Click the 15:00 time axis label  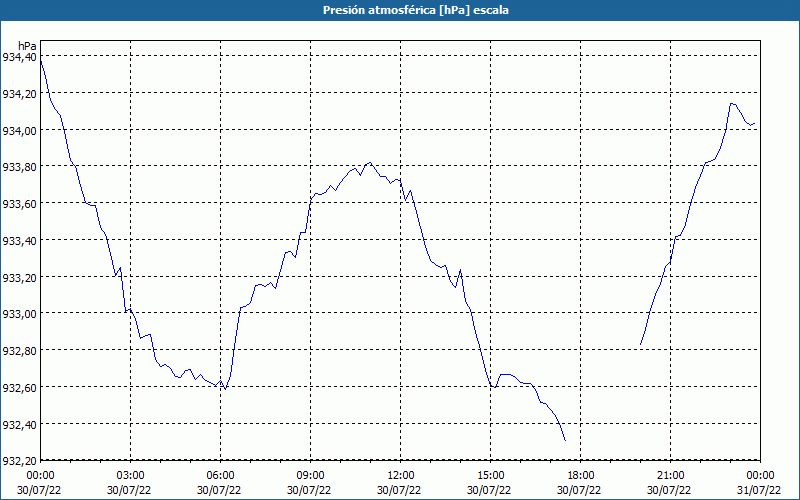[x=490, y=476]
